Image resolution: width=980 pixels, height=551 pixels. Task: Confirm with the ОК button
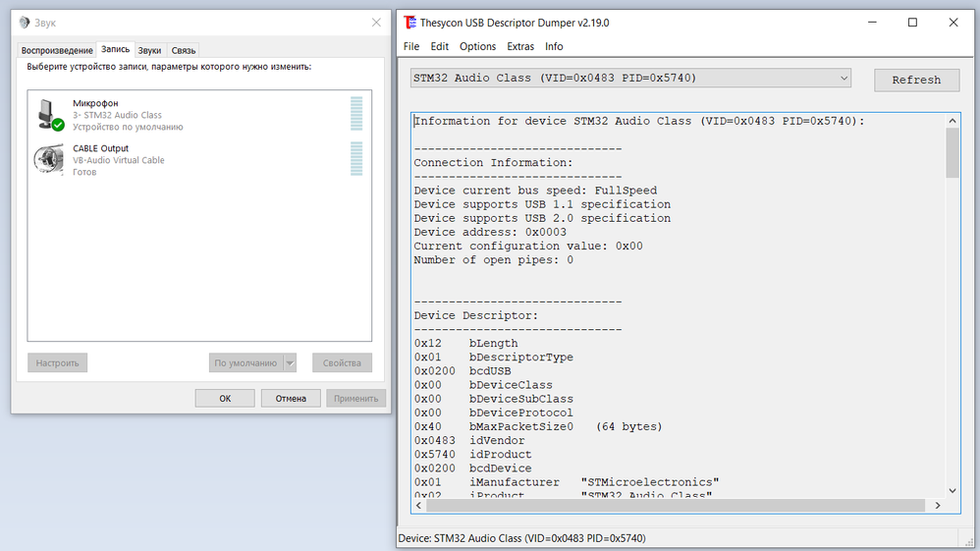pyautogui.click(x=225, y=399)
